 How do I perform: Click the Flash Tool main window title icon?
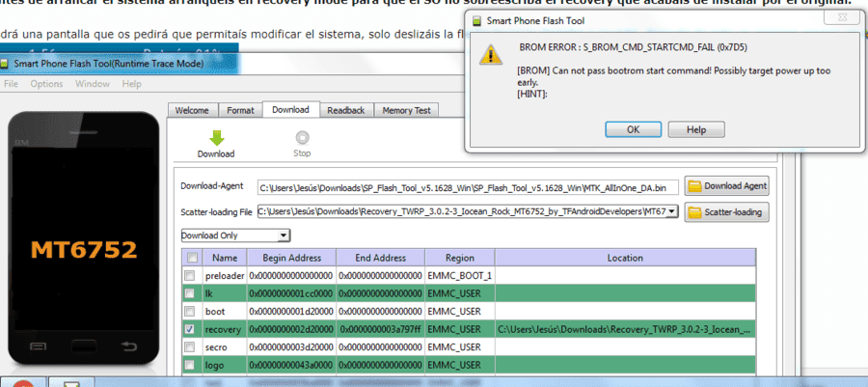(5, 63)
